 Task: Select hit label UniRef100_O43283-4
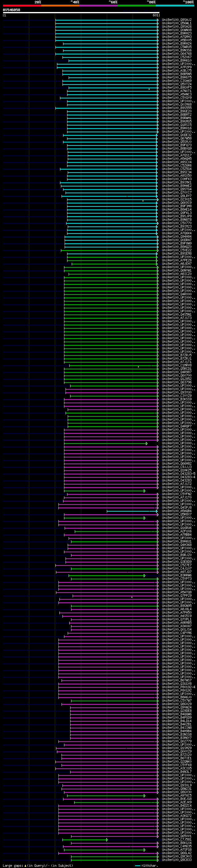(x=179, y=477)
